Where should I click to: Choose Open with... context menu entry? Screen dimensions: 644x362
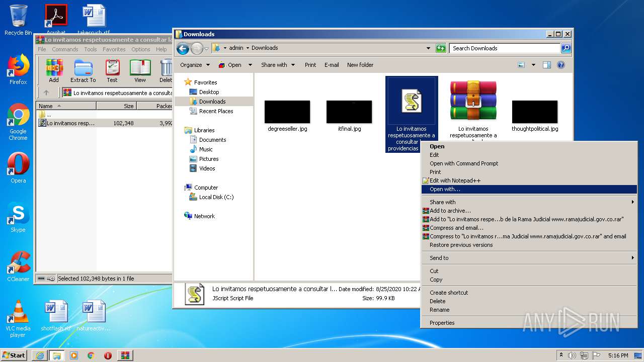point(529,190)
